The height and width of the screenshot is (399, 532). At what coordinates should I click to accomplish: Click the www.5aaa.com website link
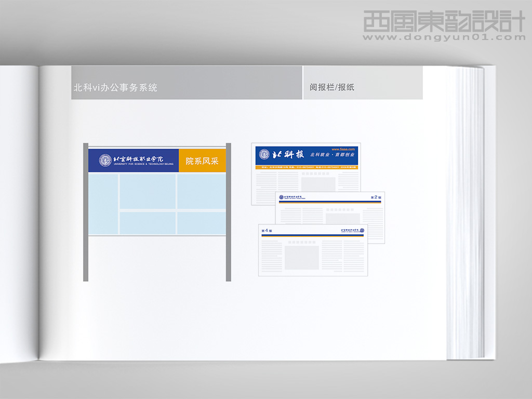click(x=343, y=150)
